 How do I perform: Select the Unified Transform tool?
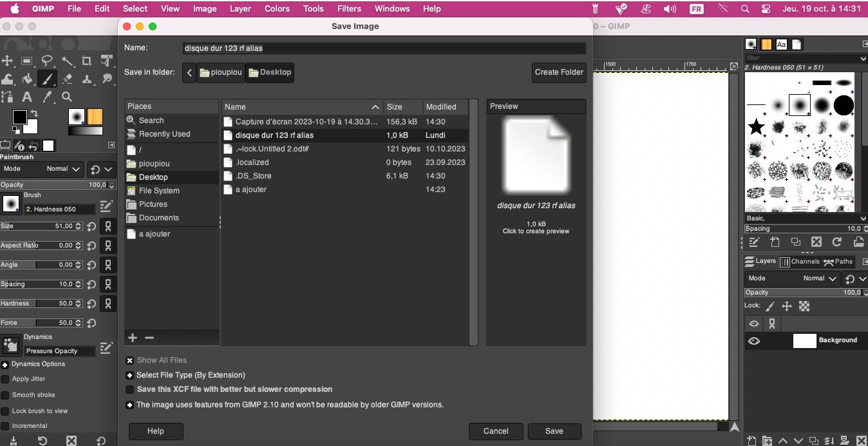[107, 61]
